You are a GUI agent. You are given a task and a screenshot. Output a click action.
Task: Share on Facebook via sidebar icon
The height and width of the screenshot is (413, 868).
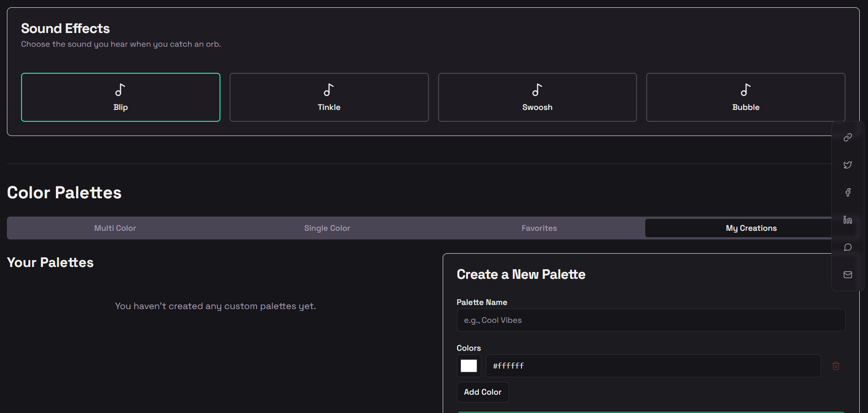(x=848, y=192)
